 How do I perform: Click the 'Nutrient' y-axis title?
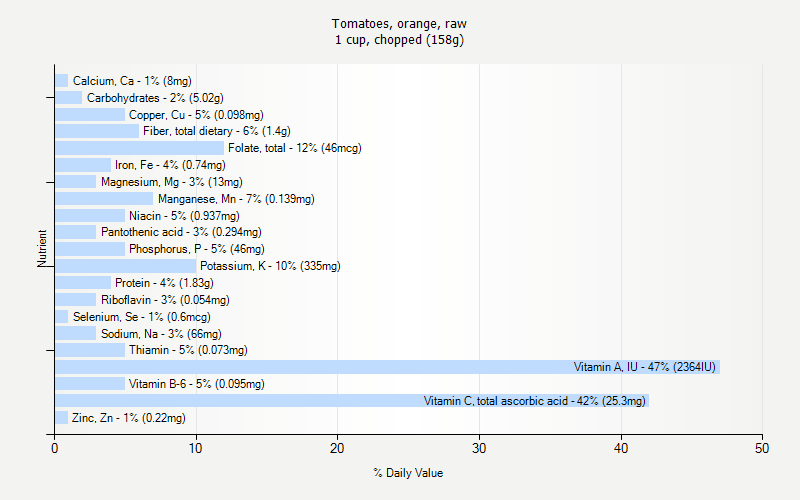[x=42, y=248]
